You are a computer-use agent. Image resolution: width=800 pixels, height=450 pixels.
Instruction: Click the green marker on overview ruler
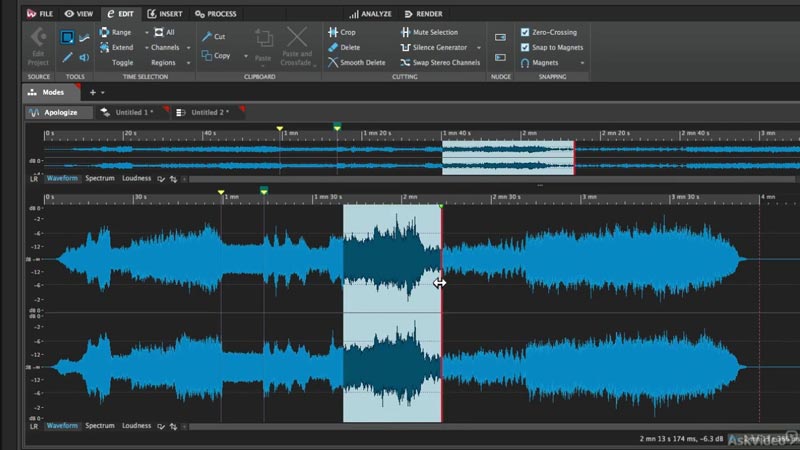point(337,127)
